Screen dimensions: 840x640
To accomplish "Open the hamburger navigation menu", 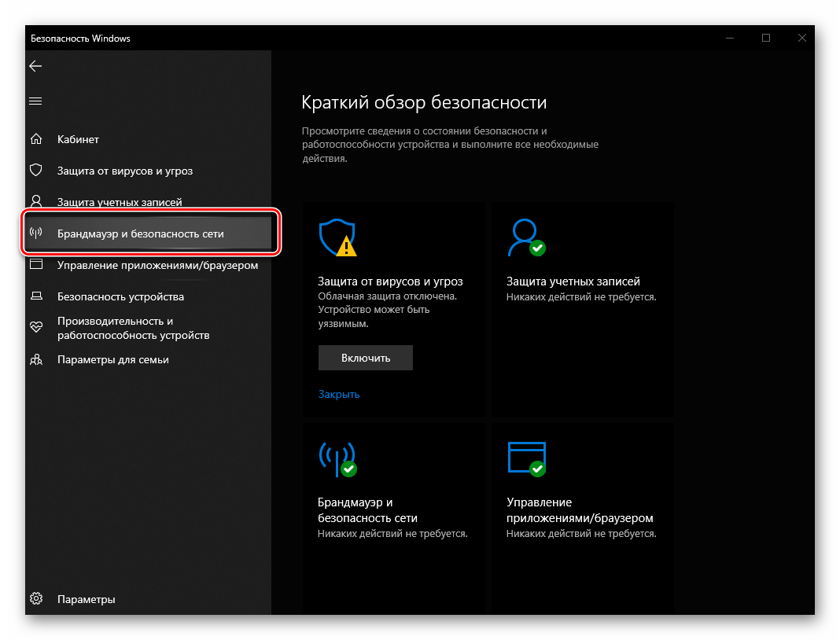I will coord(35,101).
